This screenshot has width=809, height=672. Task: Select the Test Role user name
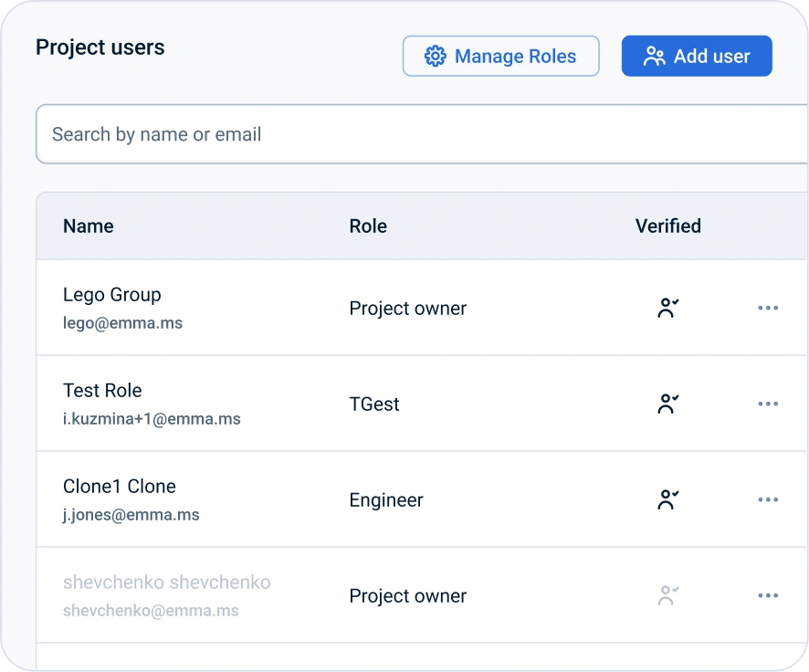click(x=102, y=391)
